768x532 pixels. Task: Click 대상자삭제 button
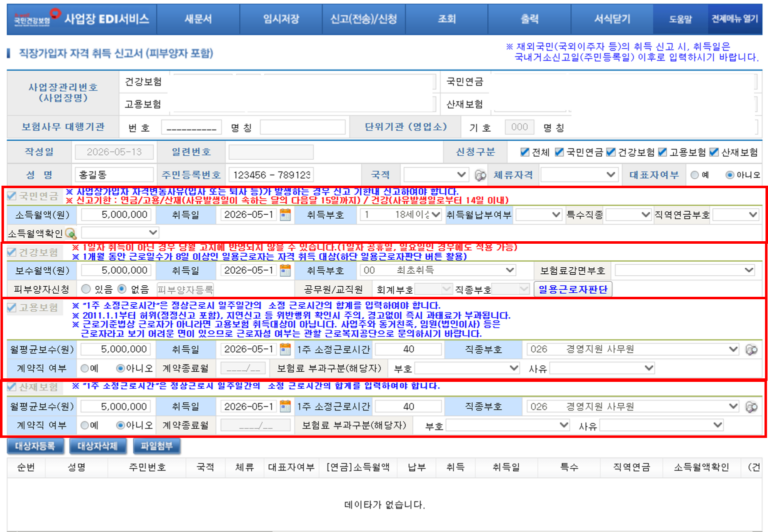pyautogui.click(x=98, y=446)
